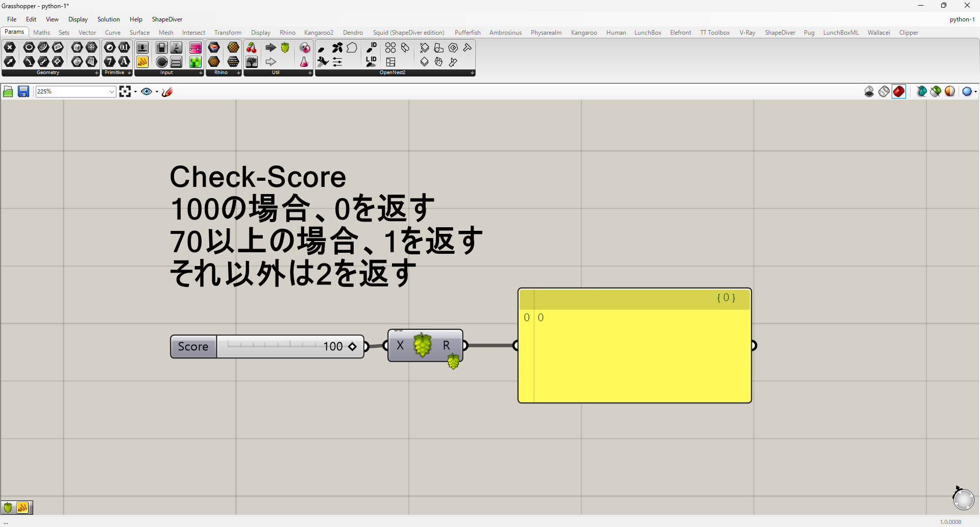Click the Zoom Extents crosshair icon

[x=126, y=91]
